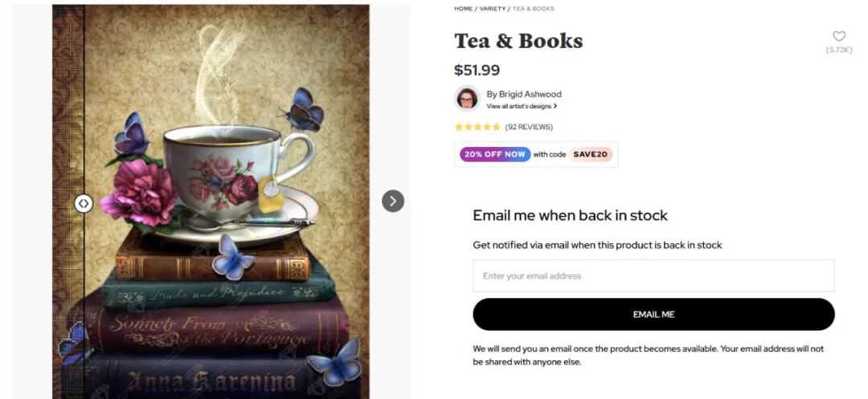
Task: Click the 20% OFF NOW badge
Action: 495,154
